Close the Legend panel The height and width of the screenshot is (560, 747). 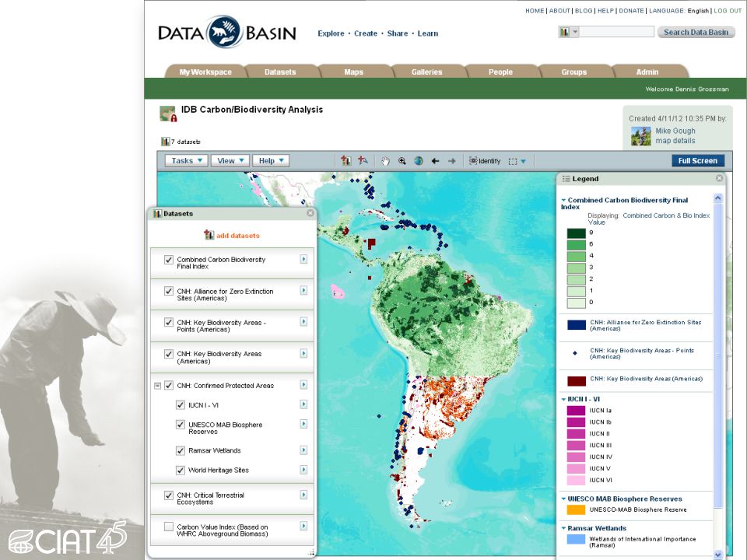(x=719, y=178)
